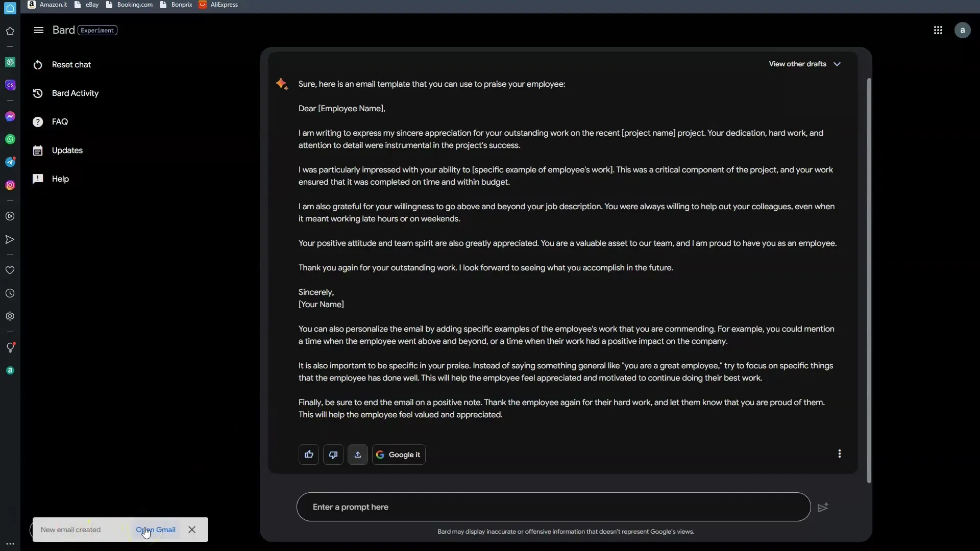Expand the sidebar menu hamburger
980x551 pixels.
pyautogui.click(x=38, y=30)
